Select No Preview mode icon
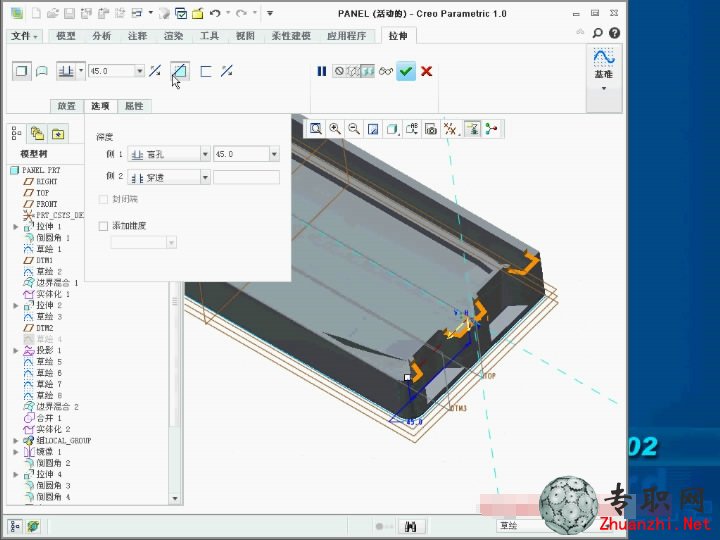Screen dimensions: 720x540 [339, 71]
